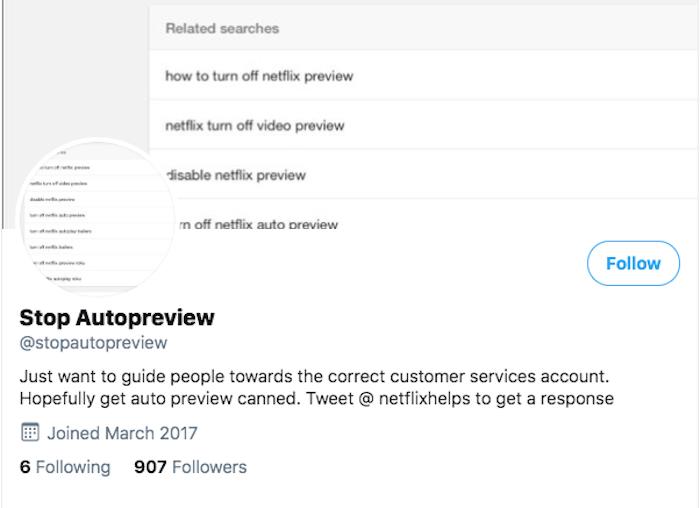The width and height of the screenshot is (700, 508).
Task: Open the 6 Following list
Action: [65, 467]
